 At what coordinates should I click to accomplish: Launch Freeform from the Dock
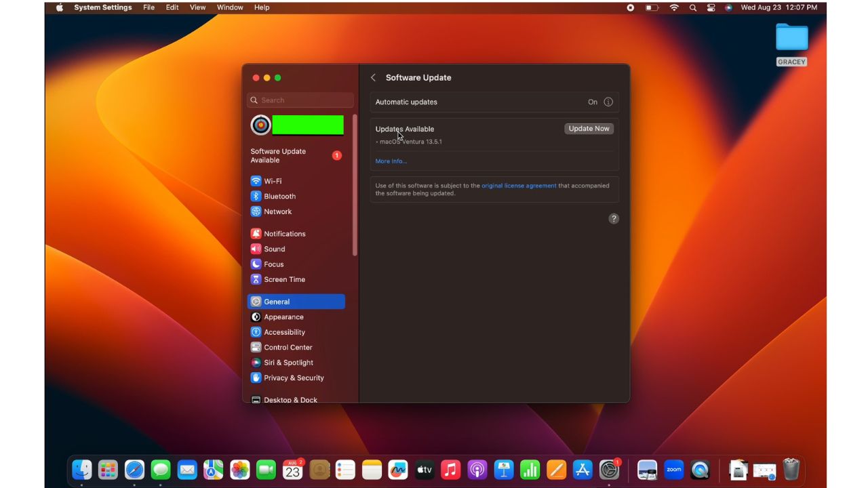pyautogui.click(x=398, y=469)
